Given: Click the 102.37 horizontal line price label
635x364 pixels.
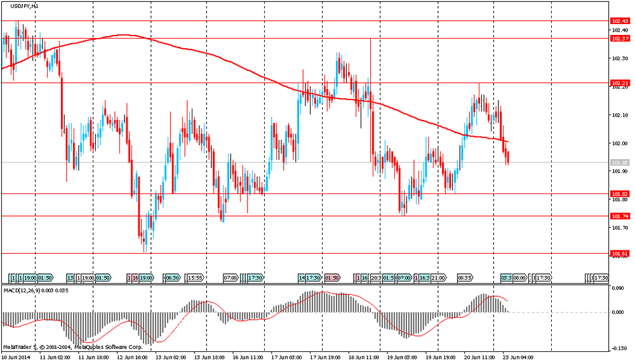Looking at the screenshot, I should pyautogui.click(x=618, y=39).
